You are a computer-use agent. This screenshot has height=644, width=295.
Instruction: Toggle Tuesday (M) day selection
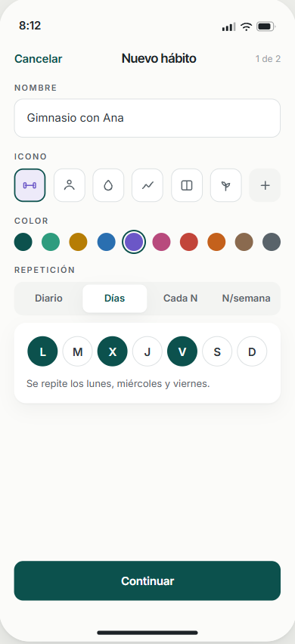77,351
